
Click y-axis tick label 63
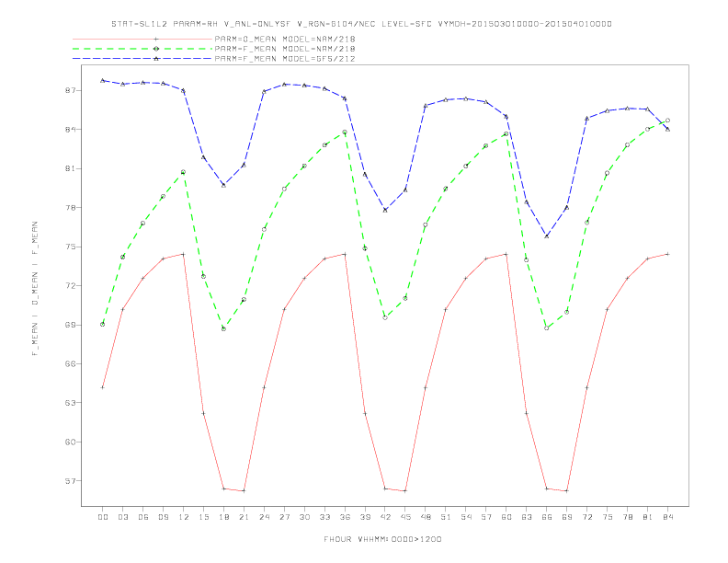[x=70, y=403]
